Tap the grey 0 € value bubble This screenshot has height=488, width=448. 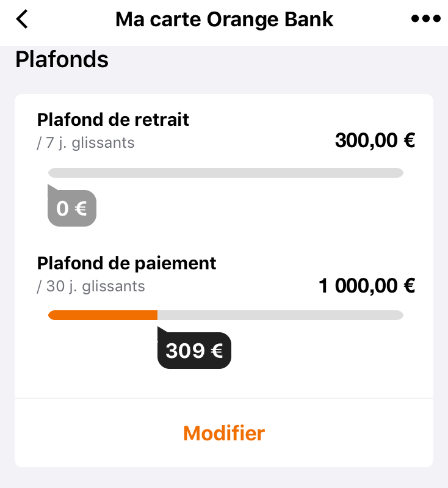(x=72, y=209)
